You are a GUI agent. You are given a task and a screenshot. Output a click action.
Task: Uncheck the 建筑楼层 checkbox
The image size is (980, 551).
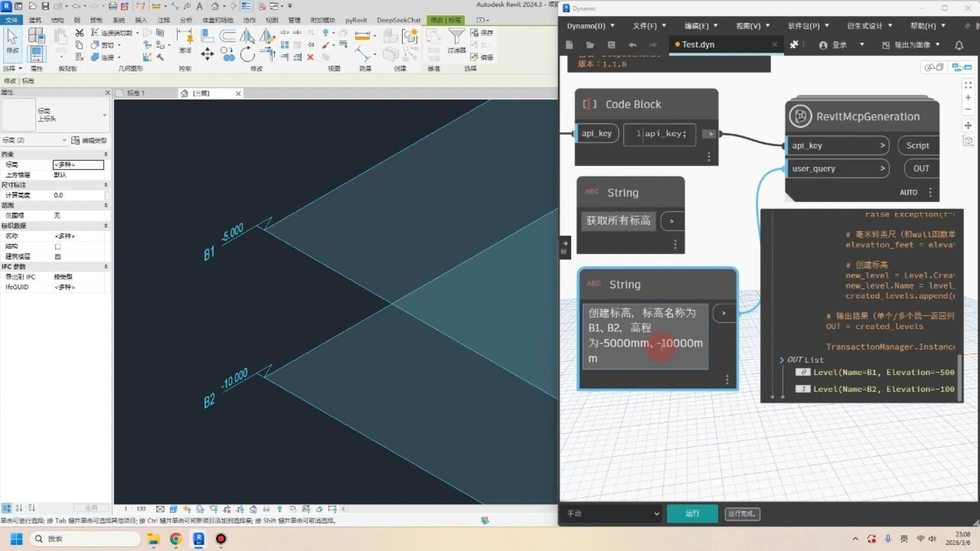tap(58, 257)
